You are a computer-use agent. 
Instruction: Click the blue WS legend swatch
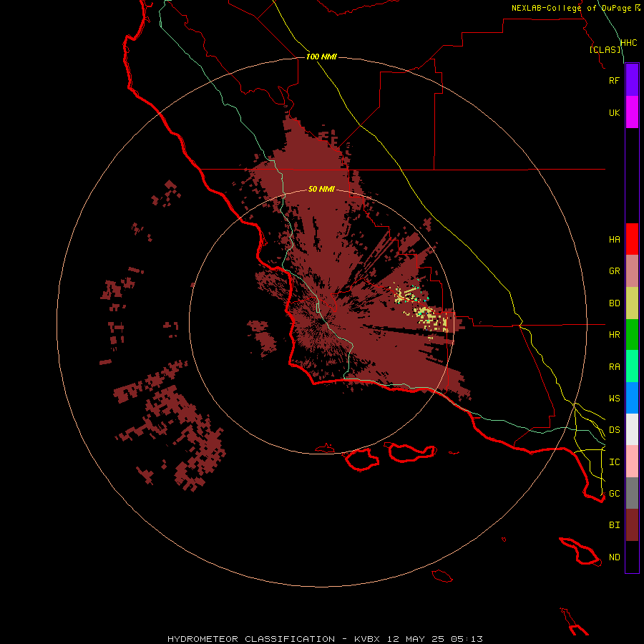click(632, 398)
